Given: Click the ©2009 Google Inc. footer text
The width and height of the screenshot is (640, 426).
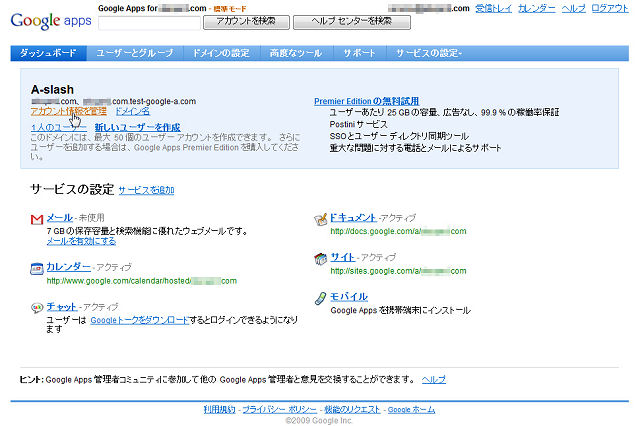Looking at the screenshot, I should coord(319,420).
